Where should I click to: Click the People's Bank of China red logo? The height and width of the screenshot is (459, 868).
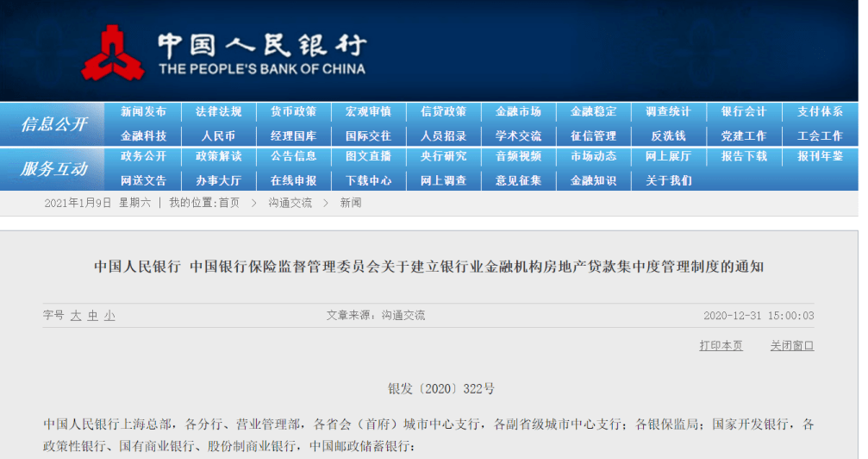coord(113,53)
